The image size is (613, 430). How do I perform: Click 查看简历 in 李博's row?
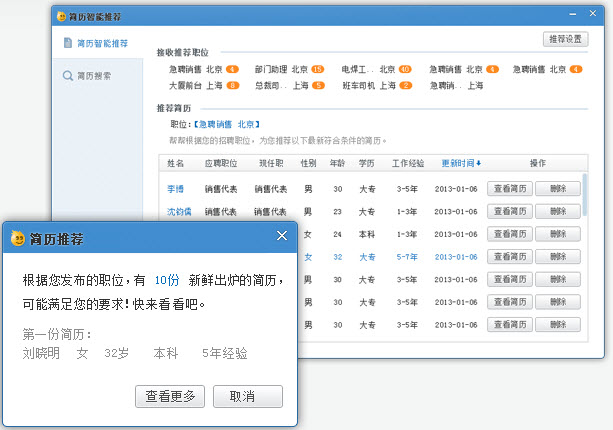(508, 188)
